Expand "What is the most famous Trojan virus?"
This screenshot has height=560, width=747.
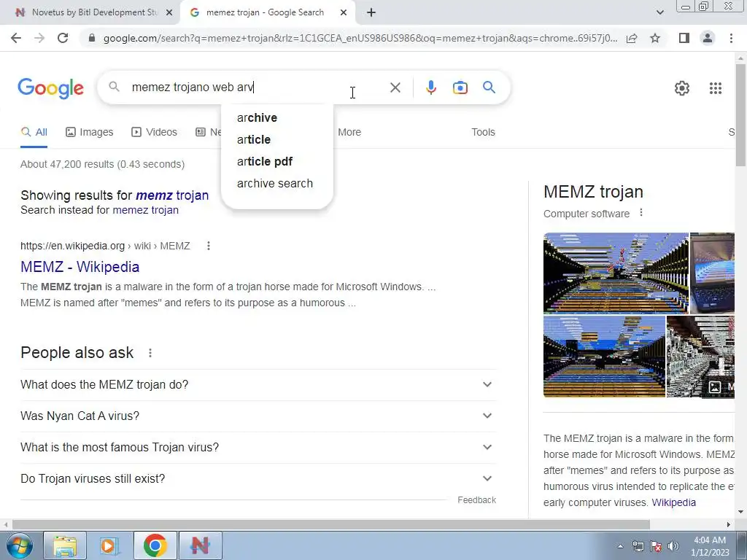point(258,448)
